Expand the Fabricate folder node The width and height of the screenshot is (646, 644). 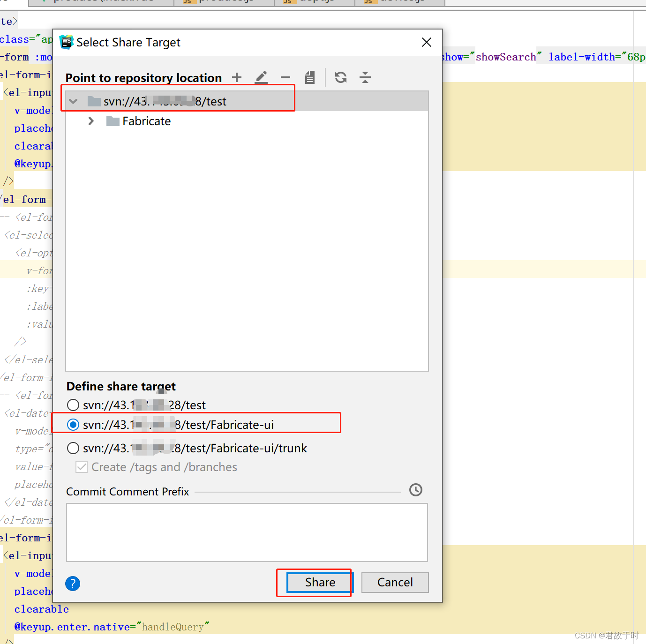pos(91,121)
